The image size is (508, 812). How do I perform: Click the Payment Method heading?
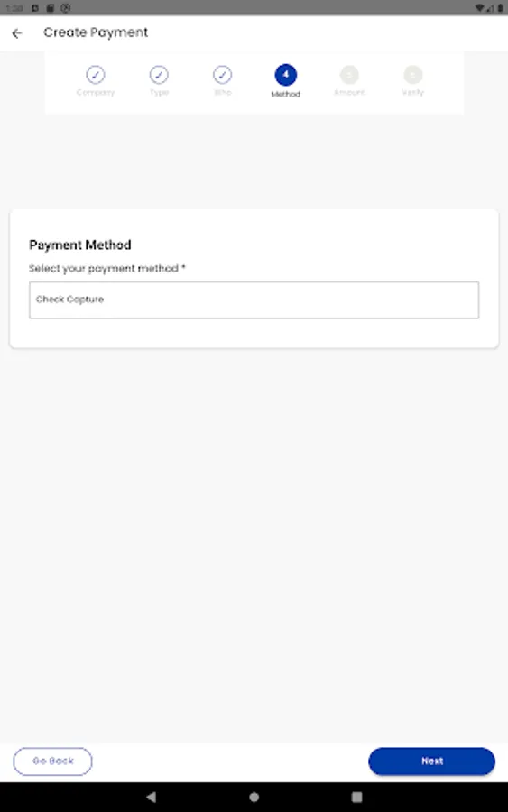[80, 245]
